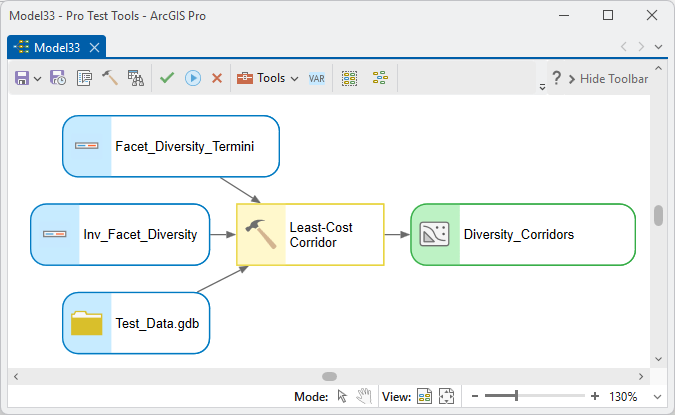The height and width of the screenshot is (415, 675).
Task: Open the Find and Replace binoculars icon
Action: click(136, 78)
